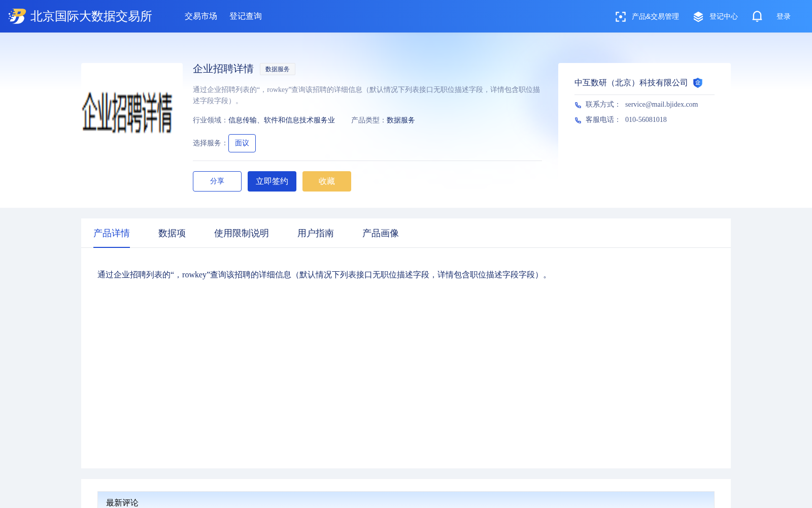Click the email service@mail.bjidex.com

[661, 104]
